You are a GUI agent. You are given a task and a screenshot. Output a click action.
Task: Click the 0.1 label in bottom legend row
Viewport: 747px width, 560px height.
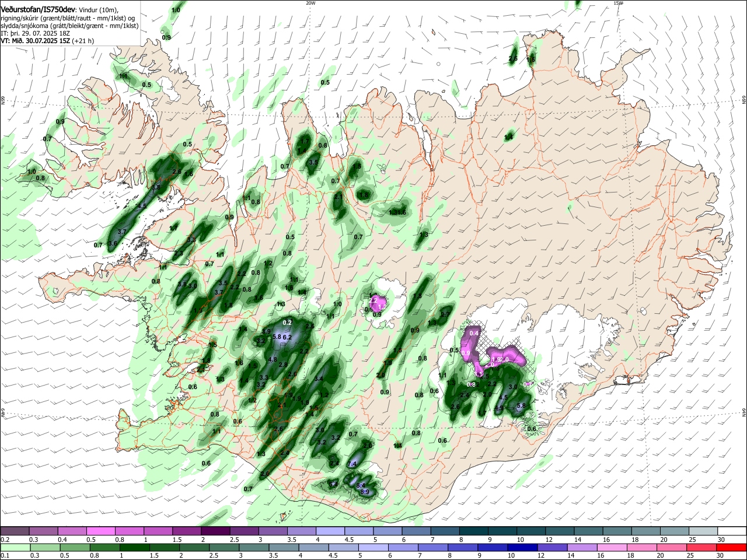click(5, 555)
